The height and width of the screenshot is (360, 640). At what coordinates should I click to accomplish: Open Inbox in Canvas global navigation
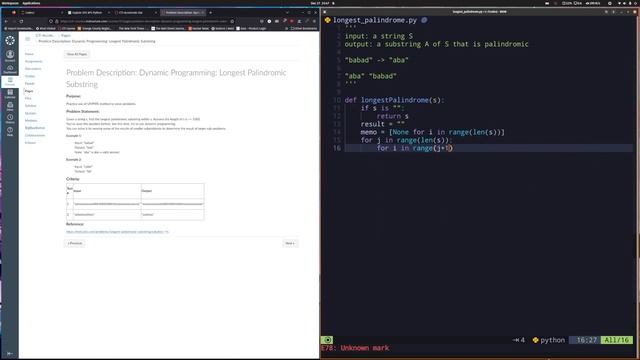[x=10, y=106]
